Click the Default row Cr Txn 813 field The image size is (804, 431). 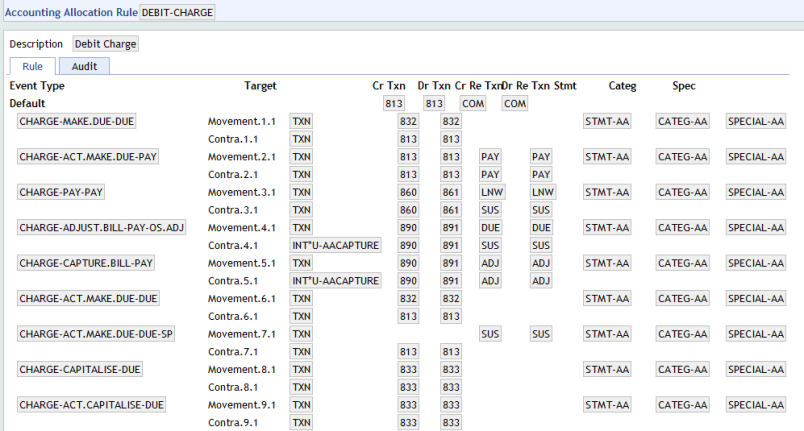tap(393, 103)
